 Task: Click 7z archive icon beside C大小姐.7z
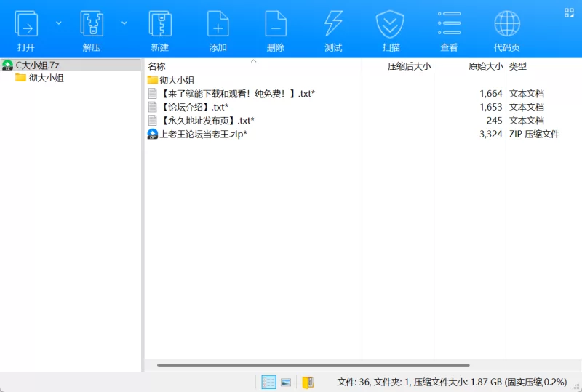pyautogui.click(x=7, y=65)
